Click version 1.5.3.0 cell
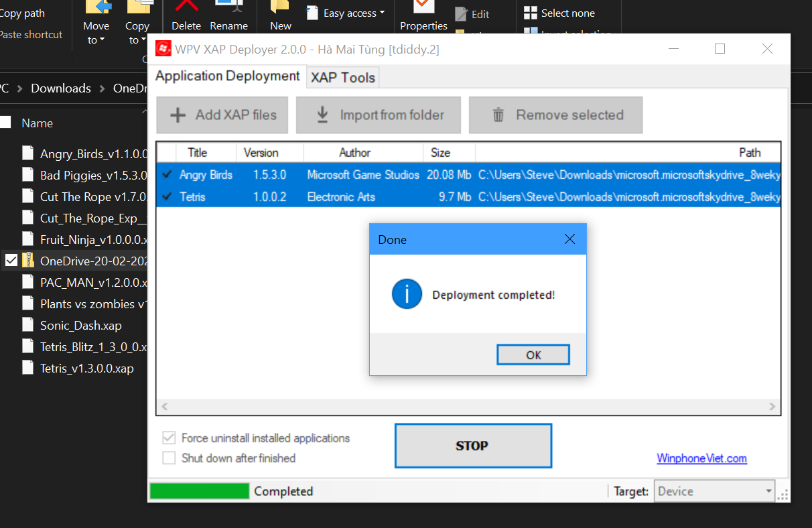Image resolution: width=812 pixels, height=528 pixels. 269,175
